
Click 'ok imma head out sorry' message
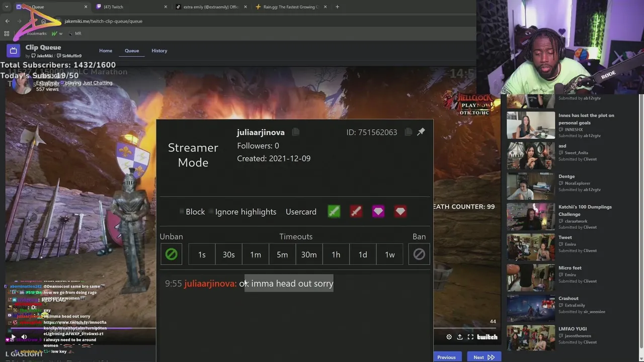[x=286, y=284]
